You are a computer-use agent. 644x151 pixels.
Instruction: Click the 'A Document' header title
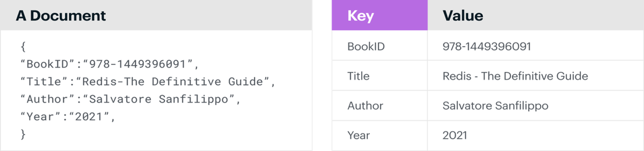61,15
